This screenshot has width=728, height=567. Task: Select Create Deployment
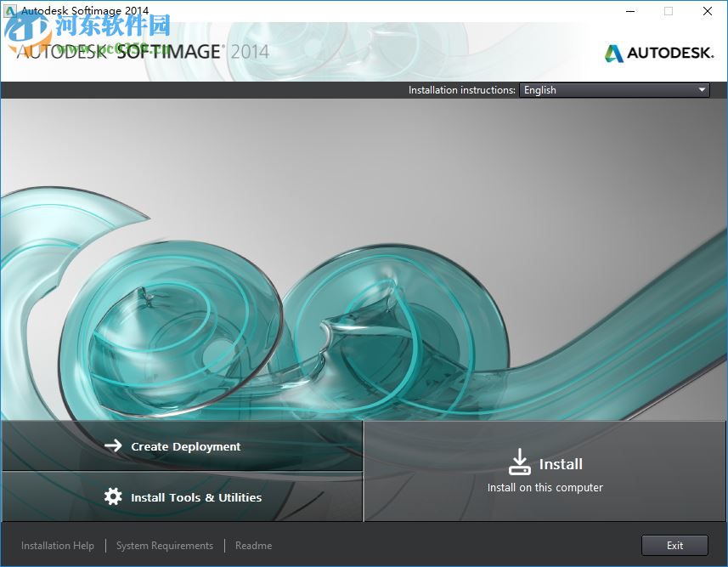[185, 445]
